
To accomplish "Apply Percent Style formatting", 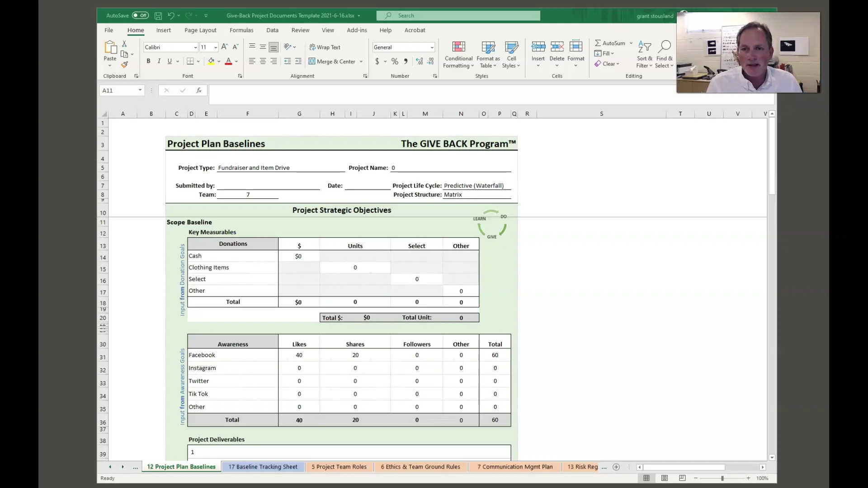I will click(x=394, y=61).
